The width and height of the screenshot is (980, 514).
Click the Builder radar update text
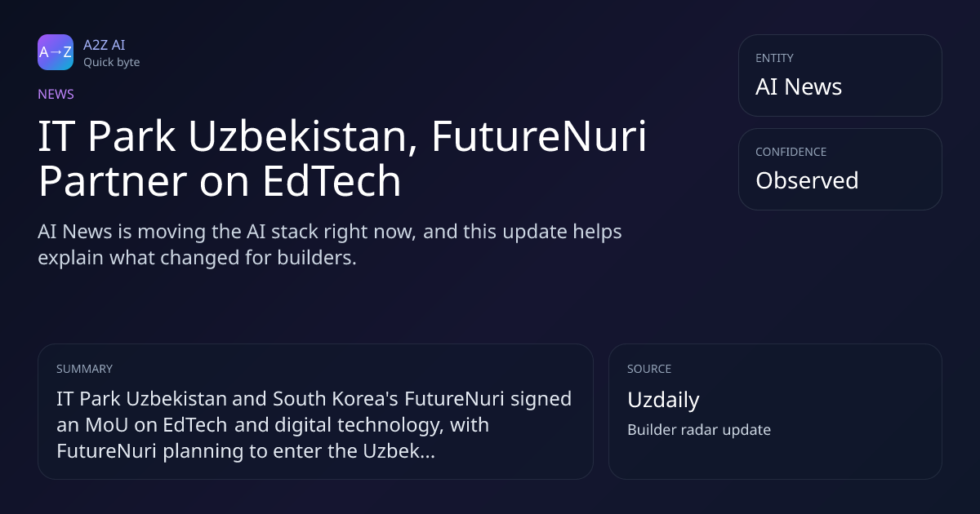(699, 430)
